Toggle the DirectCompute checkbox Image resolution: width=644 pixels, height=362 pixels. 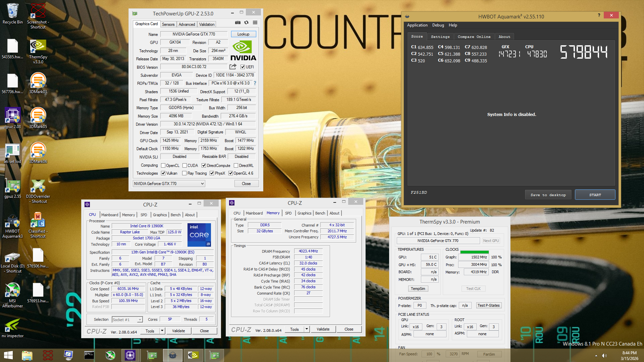(204, 166)
